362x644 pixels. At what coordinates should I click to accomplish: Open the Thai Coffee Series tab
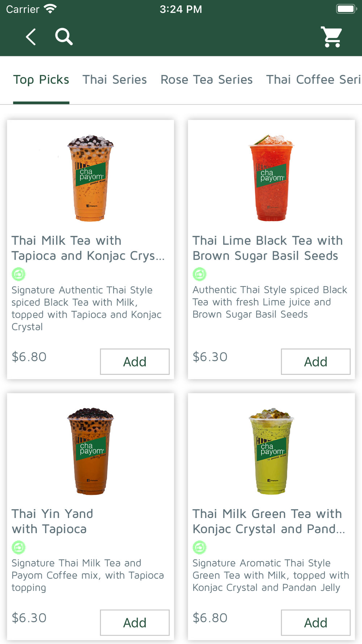313,80
